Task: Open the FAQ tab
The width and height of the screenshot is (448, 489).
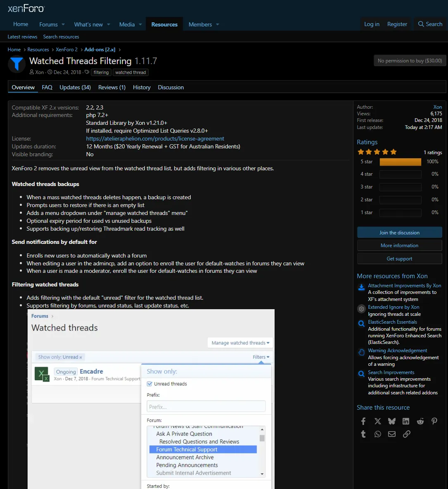Action: (47, 87)
